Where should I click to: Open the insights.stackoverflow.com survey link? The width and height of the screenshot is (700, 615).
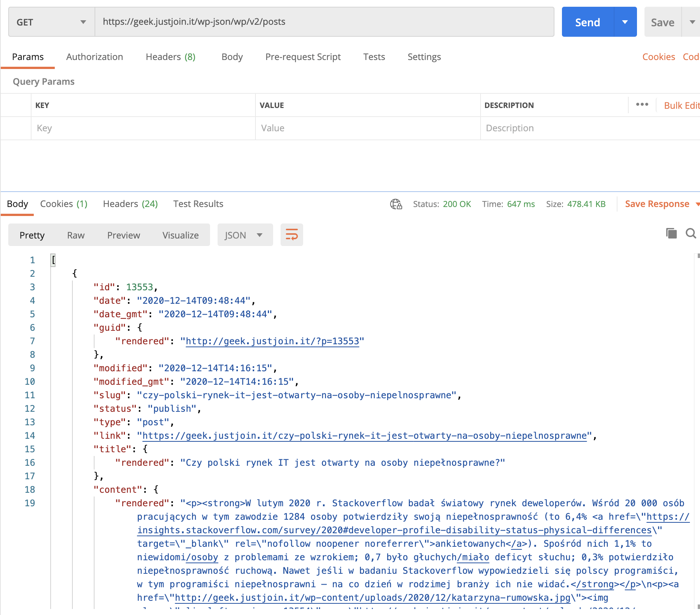394,530
